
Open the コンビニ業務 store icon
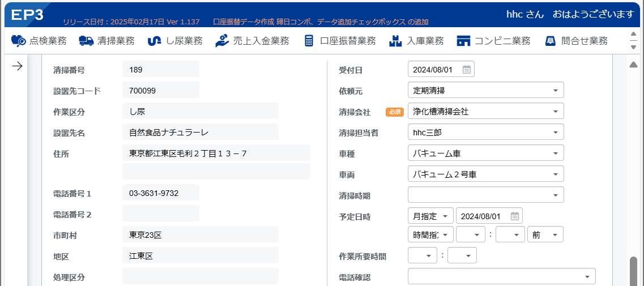pyautogui.click(x=463, y=41)
